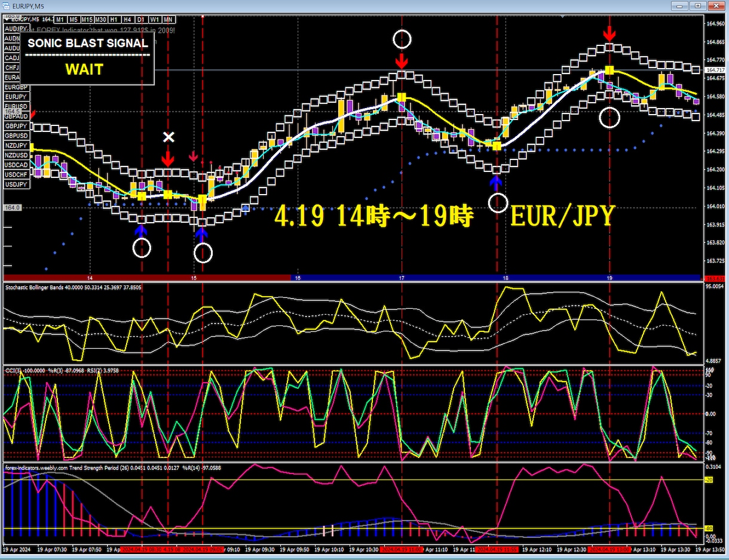Open the EURUSD symbol
Image resolution: width=729 pixels, height=560 pixels.
coord(16,106)
